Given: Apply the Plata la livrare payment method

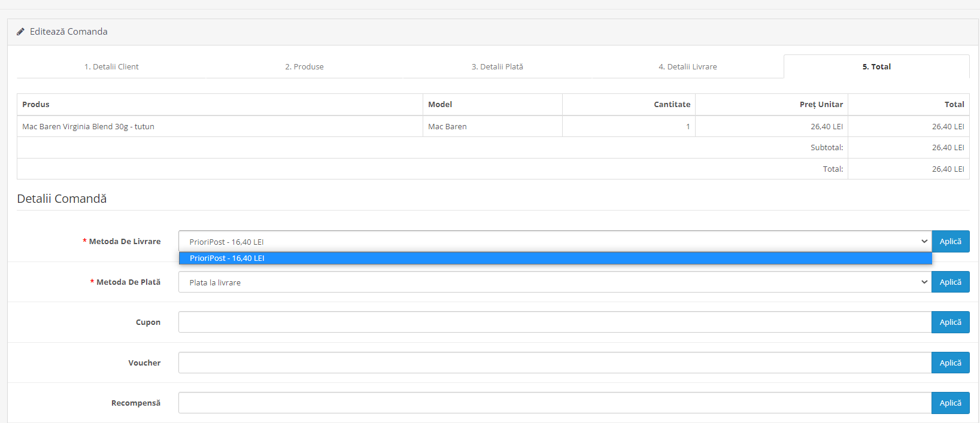Looking at the screenshot, I should pyautogui.click(x=950, y=282).
